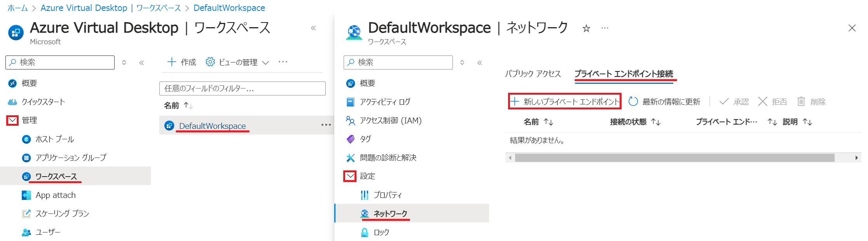Collapse the 設定 section chevron
This screenshot has height=241, width=868.
tap(350, 176)
